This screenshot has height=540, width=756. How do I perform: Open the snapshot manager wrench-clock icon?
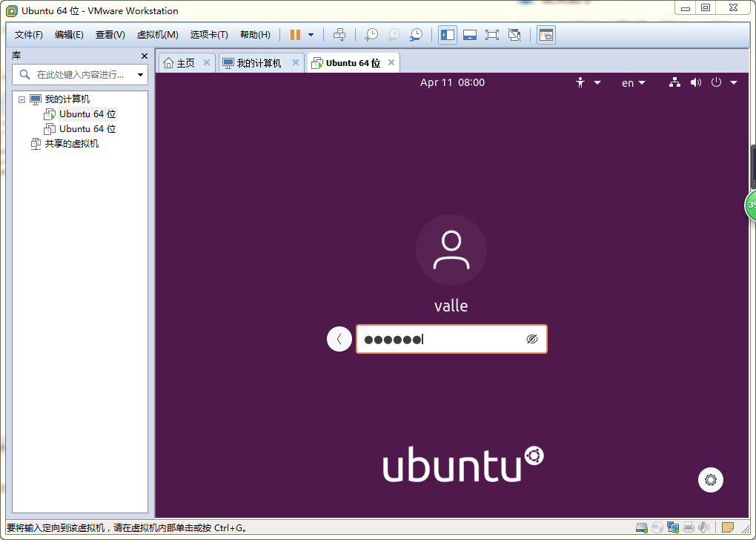tap(416, 35)
